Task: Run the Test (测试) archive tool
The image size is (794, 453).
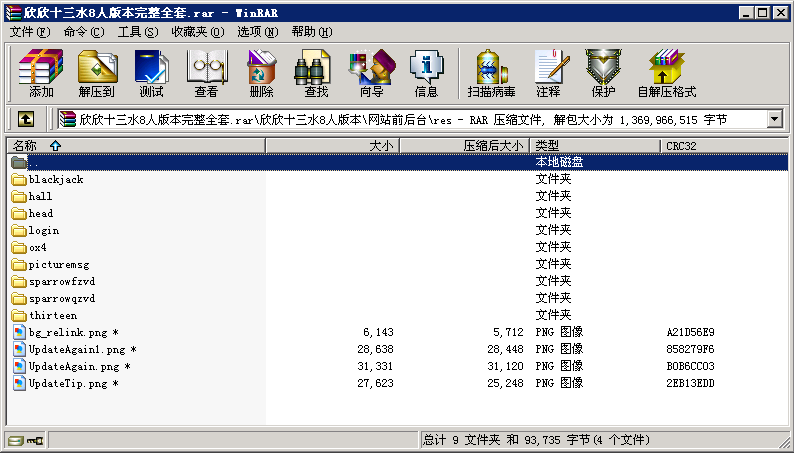Action: (x=151, y=73)
